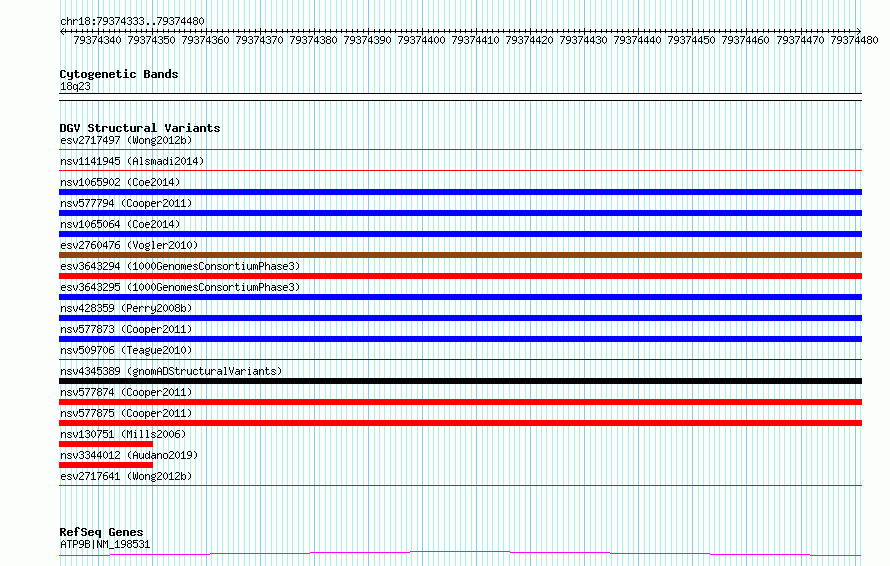890x566 pixels.
Task: Click the red esv3643294 variant bar
Action: (x=460, y=276)
